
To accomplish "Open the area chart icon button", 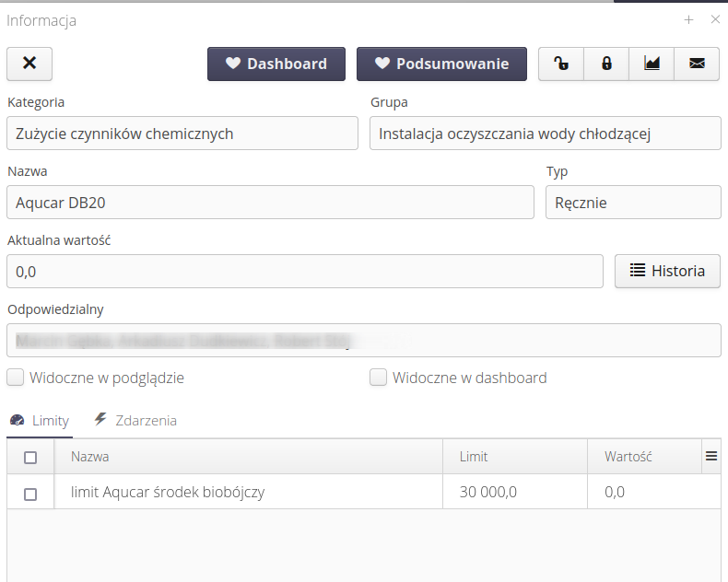I will coord(652,64).
